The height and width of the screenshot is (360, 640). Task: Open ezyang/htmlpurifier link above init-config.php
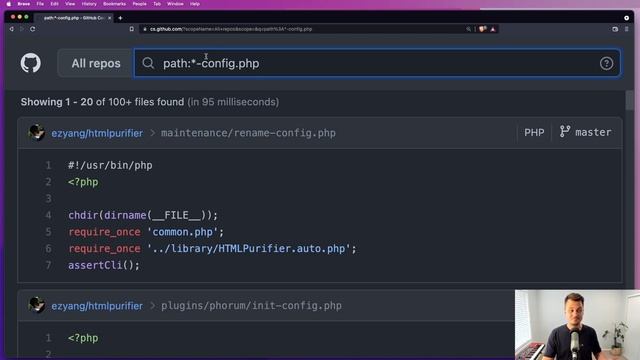pyautogui.click(x=97, y=306)
